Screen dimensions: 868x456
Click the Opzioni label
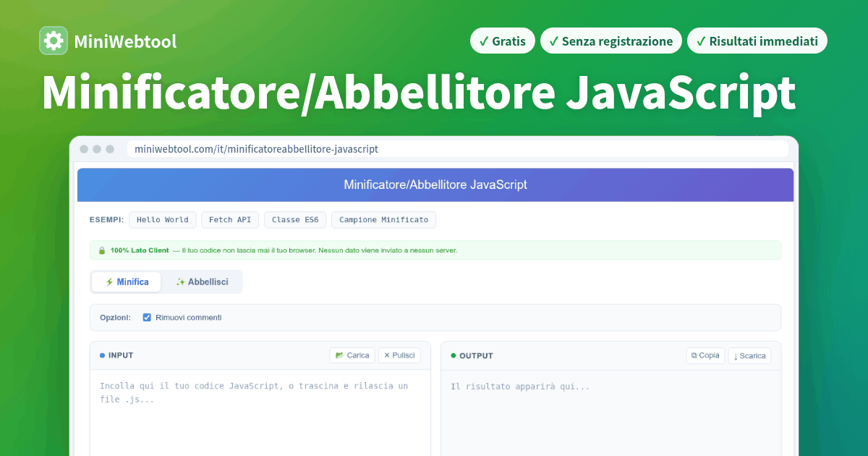116,318
